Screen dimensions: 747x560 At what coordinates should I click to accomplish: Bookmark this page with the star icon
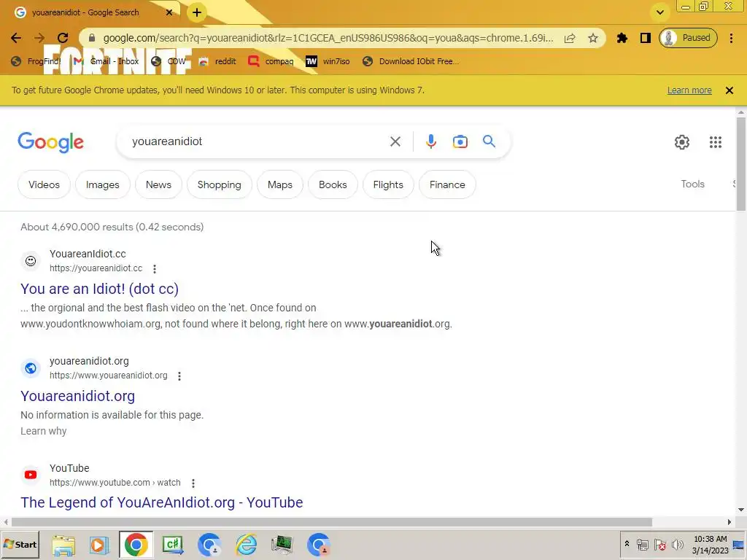(592, 38)
